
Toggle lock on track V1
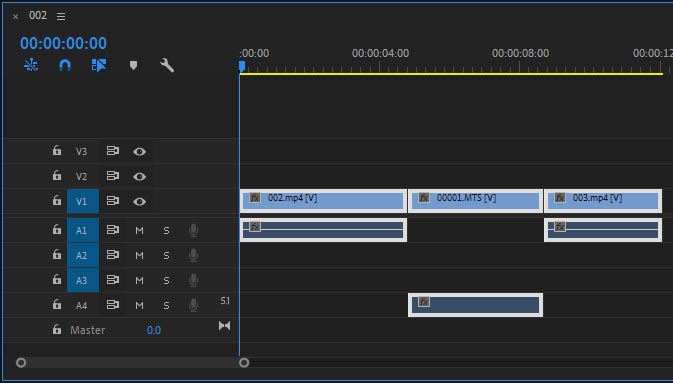point(57,201)
